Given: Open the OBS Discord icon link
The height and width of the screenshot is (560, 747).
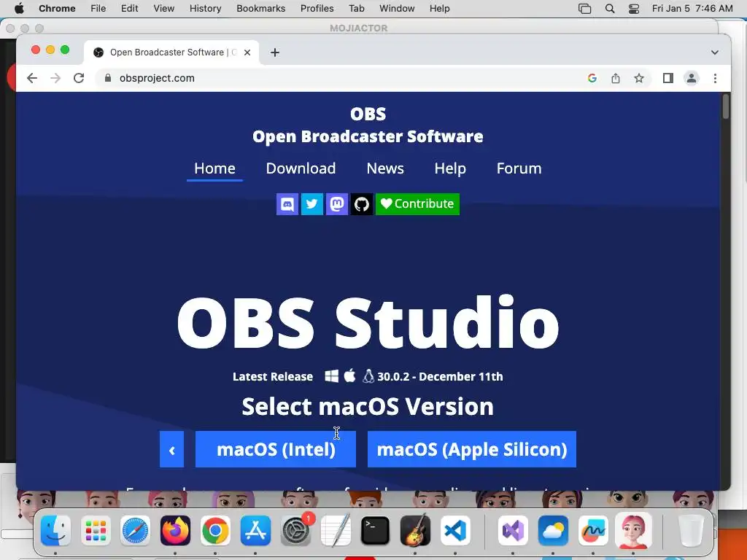Looking at the screenshot, I should click(287, 204).
